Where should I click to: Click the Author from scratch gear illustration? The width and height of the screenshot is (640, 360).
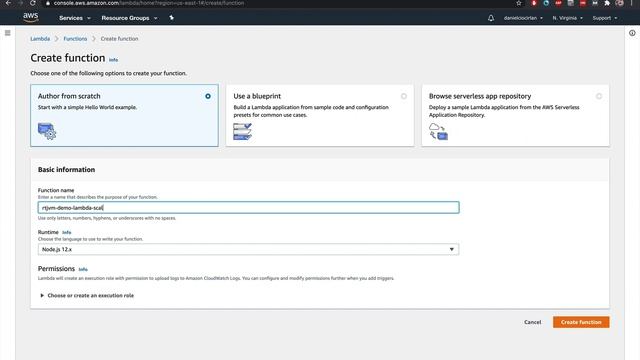pos(47,131)
